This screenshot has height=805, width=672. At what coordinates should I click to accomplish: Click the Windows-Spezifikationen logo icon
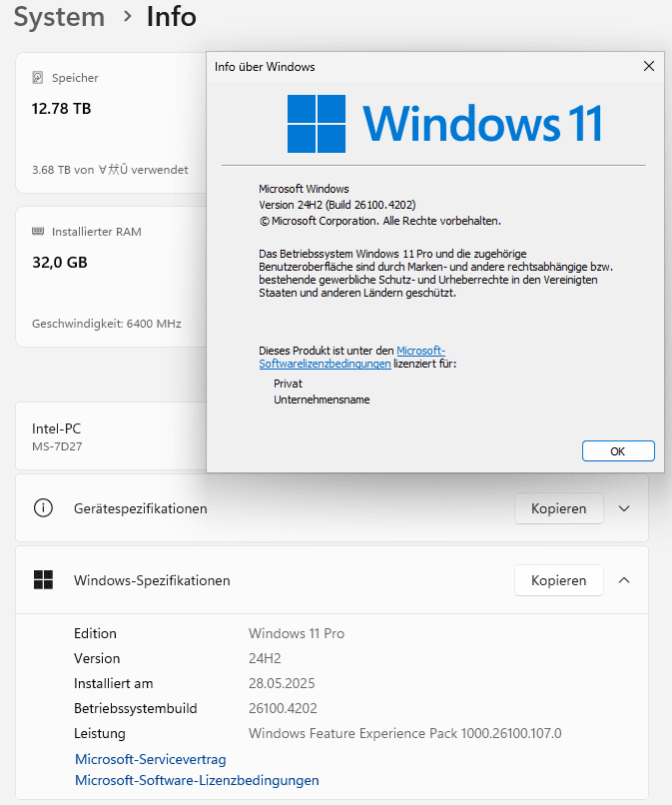(43, 580)
